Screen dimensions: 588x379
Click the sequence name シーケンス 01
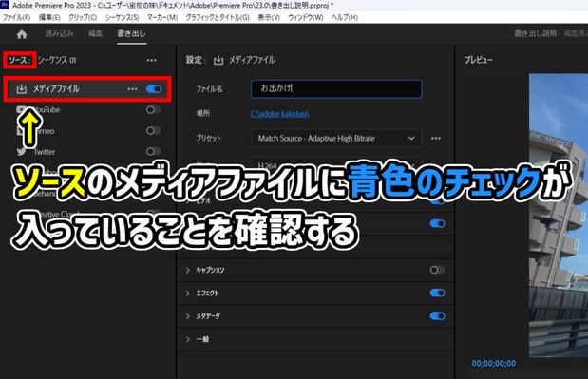point(57,60)
